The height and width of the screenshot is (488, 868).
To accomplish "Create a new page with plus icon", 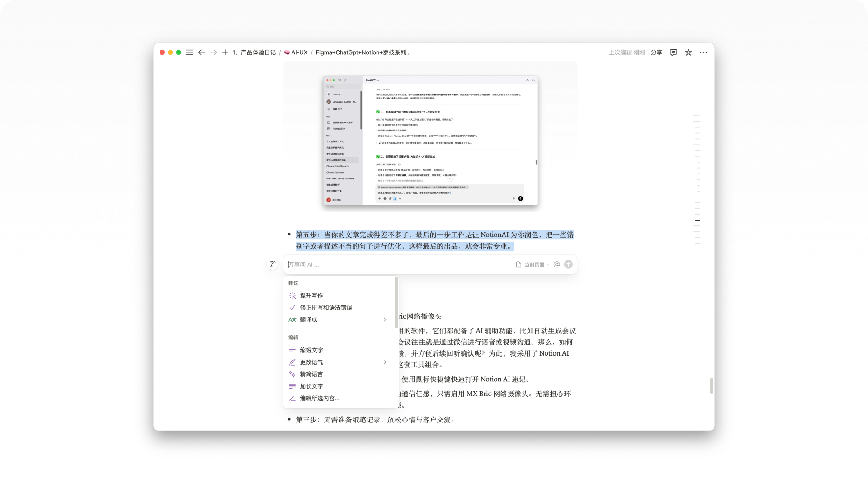I will tap(225, 52).
